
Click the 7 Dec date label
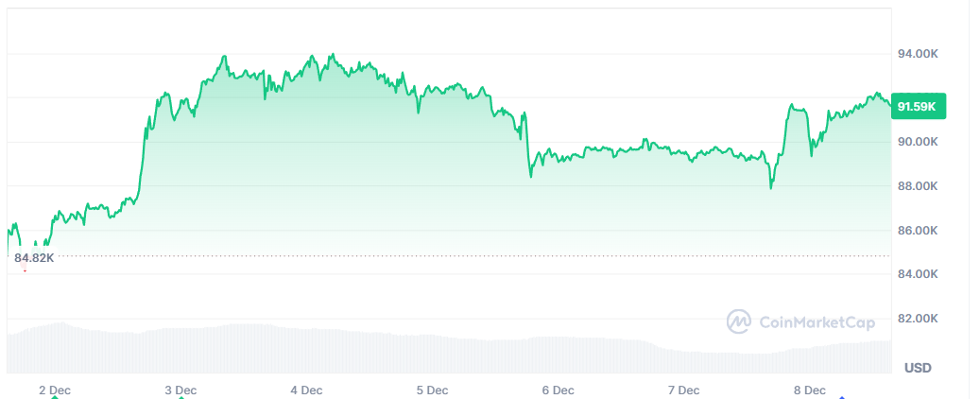(x=683, y=390)
